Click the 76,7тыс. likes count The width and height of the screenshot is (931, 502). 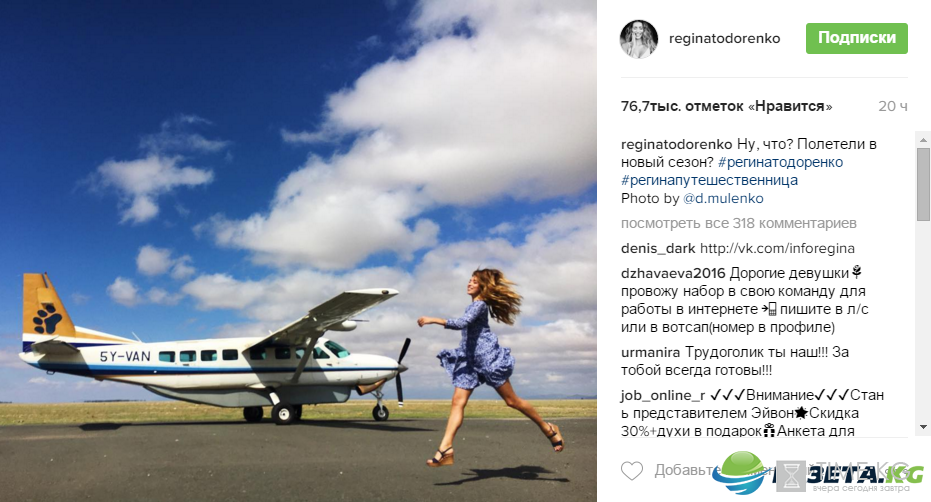(726, 106)
